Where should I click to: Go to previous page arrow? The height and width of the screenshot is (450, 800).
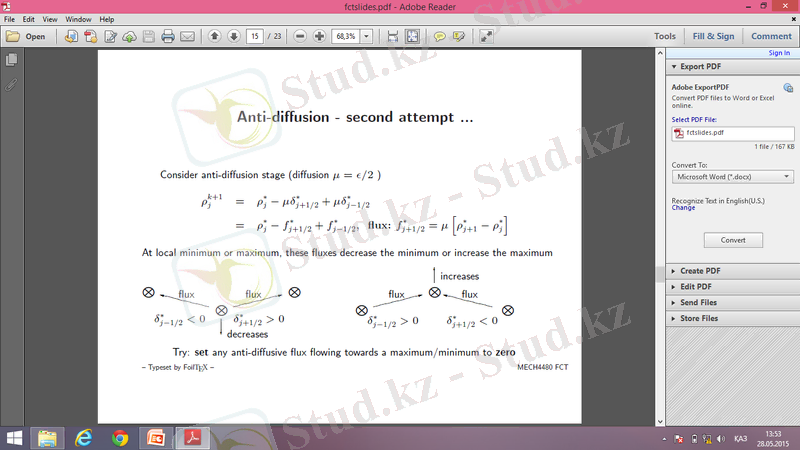click(215, 36)
